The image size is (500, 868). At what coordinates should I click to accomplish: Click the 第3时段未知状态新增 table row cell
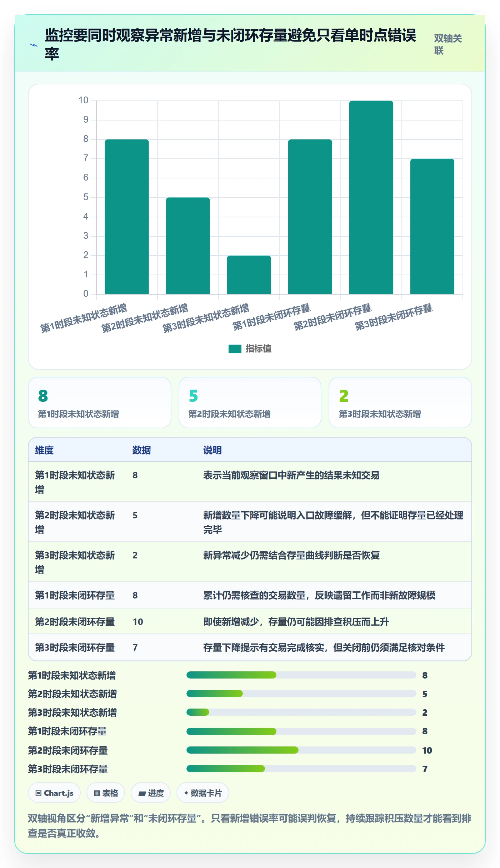click(77, 562)
